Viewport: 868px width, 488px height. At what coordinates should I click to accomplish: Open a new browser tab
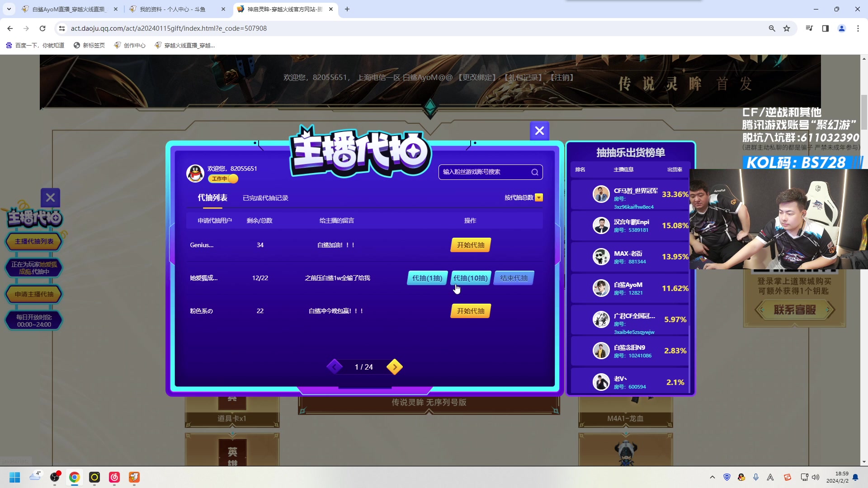pyautogui.click(x=347, y=9)
